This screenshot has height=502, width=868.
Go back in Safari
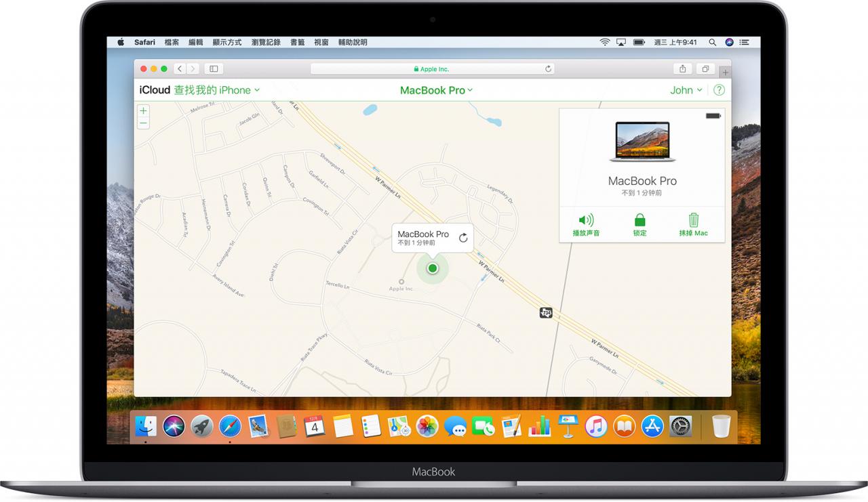(180, 68)
